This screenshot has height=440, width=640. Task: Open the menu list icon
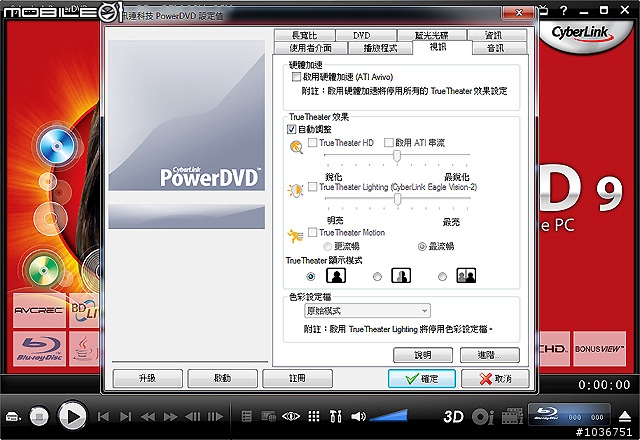(247, 417)
